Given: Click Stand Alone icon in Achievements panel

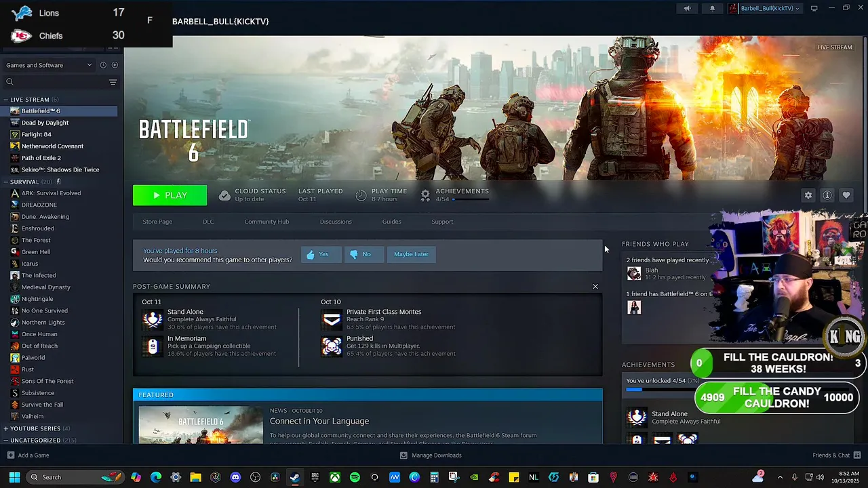Looking at the screenshot, I should [x=637, y=417].
